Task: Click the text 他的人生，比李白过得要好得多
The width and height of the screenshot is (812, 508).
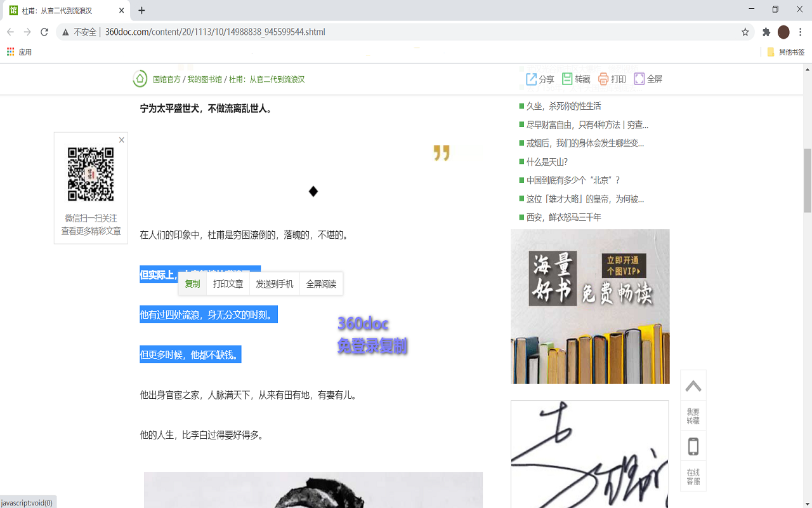Action: [x=202, y=435]
